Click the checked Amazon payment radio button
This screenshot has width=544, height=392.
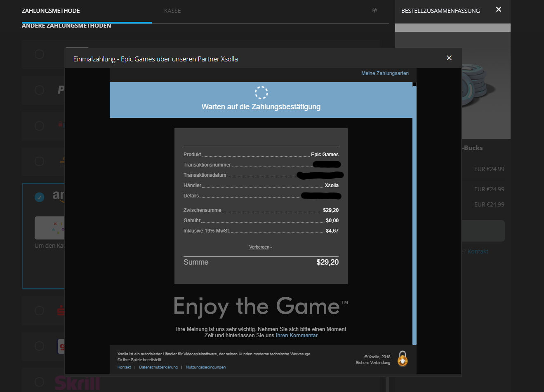(39, 197)
